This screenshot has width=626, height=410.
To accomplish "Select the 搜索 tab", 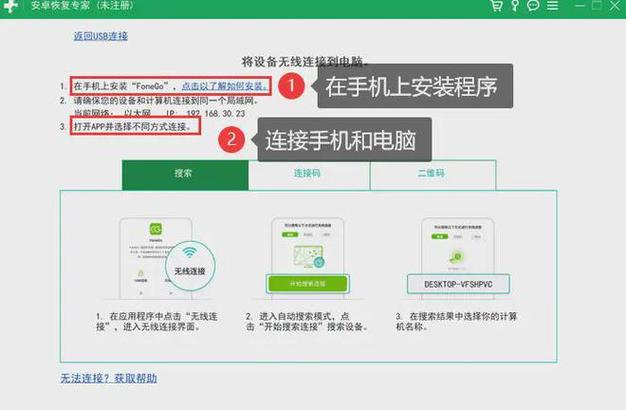I will click(185, 175).
